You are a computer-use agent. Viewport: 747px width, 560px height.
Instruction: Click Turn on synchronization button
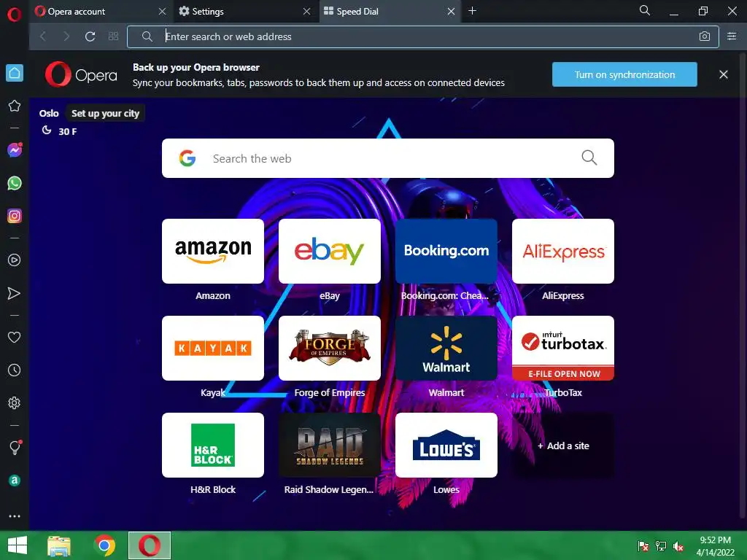coord(624,74)
